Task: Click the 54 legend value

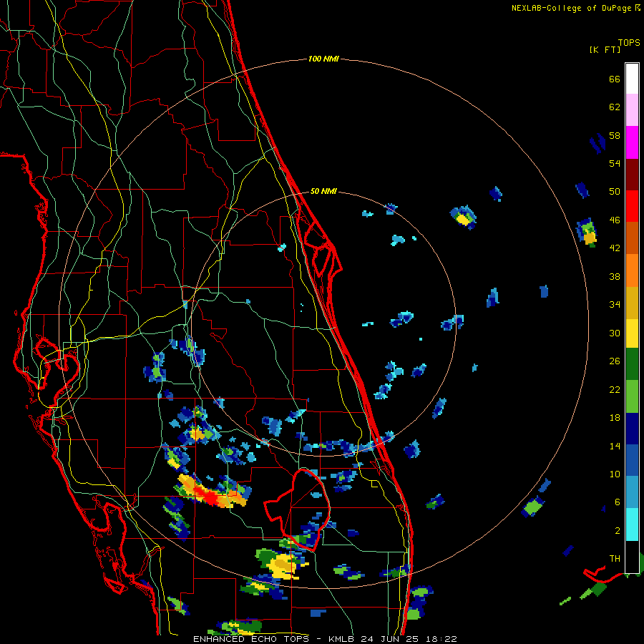Action: click(x=615, y=163)
